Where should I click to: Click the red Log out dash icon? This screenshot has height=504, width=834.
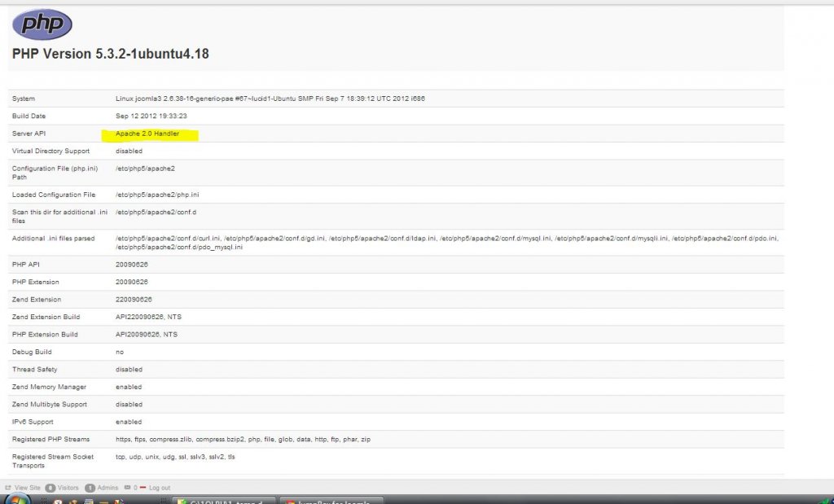143,488
